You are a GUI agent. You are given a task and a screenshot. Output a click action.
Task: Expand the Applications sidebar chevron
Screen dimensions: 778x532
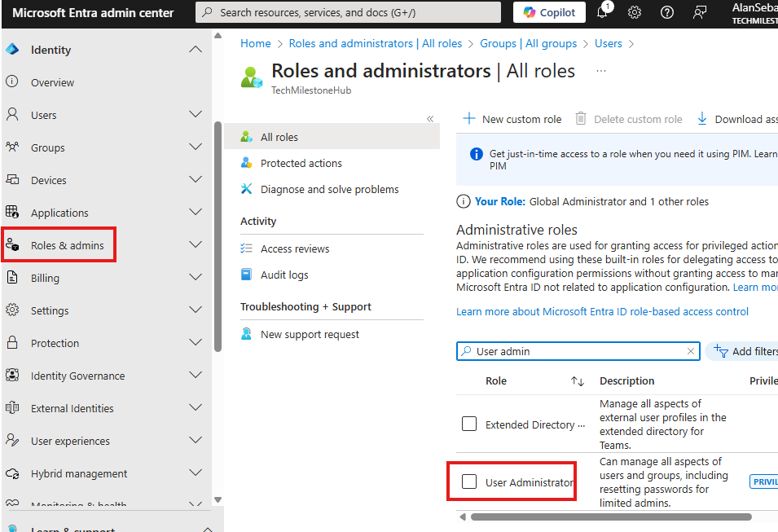click(196, 212)
